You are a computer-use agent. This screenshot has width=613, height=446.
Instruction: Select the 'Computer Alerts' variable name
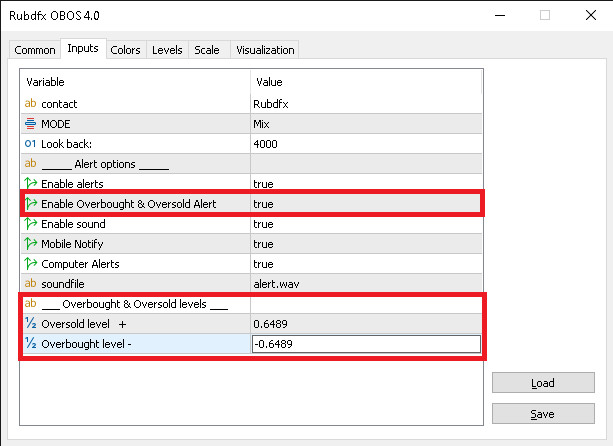click(80, 264)
